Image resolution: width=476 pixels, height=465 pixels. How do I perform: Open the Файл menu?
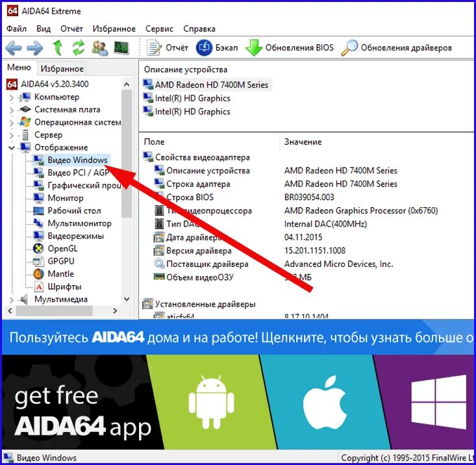click(16, 29)
